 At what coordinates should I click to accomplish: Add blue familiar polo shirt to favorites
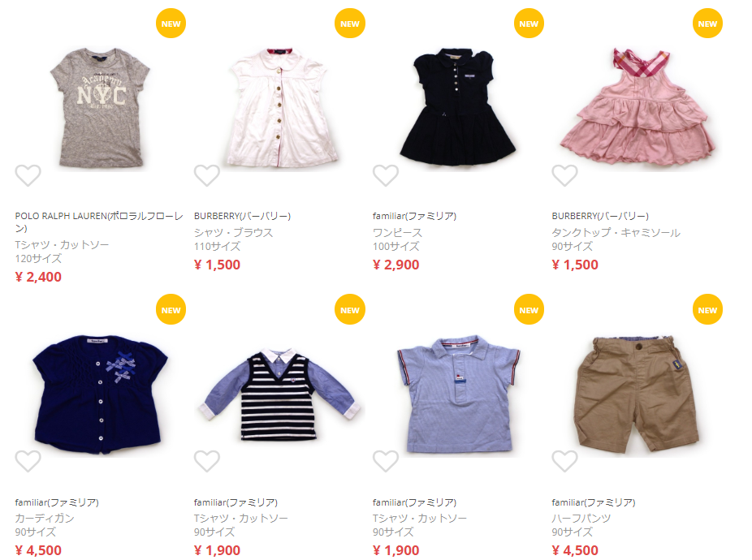pos(386,461)
